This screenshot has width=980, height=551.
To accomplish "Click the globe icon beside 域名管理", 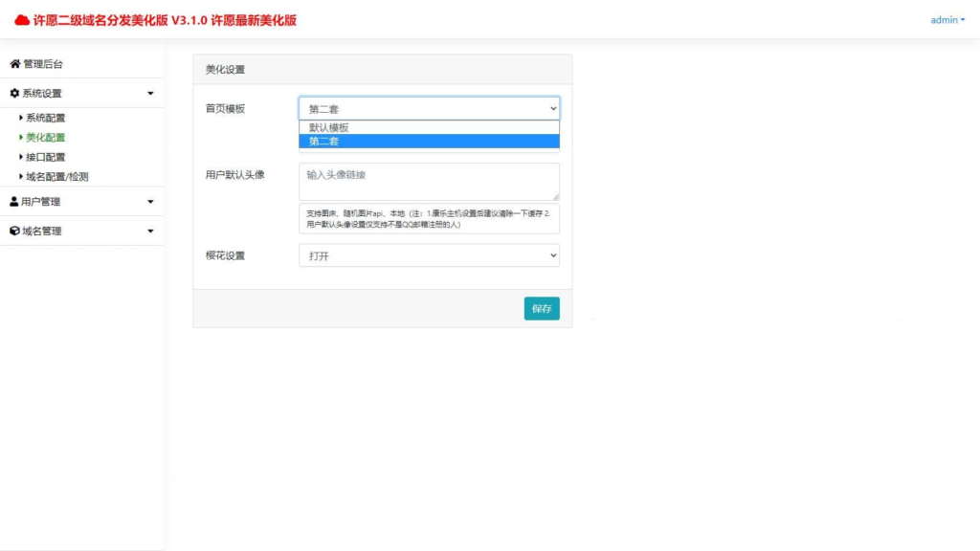I will pos(15,231).
